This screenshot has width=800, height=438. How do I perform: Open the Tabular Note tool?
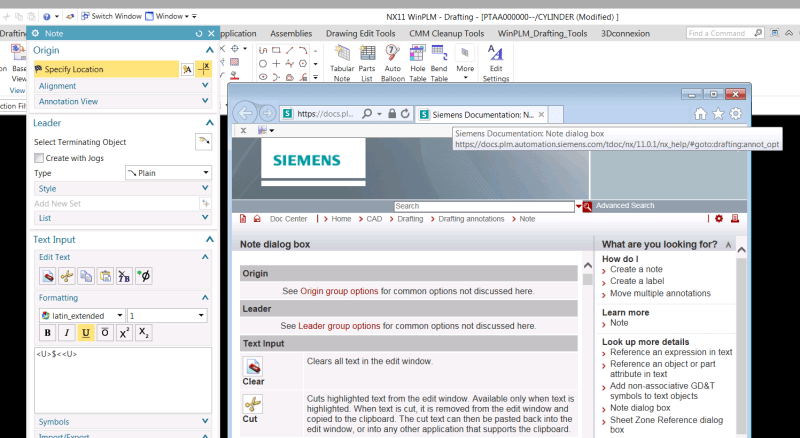tap(342, 63)
